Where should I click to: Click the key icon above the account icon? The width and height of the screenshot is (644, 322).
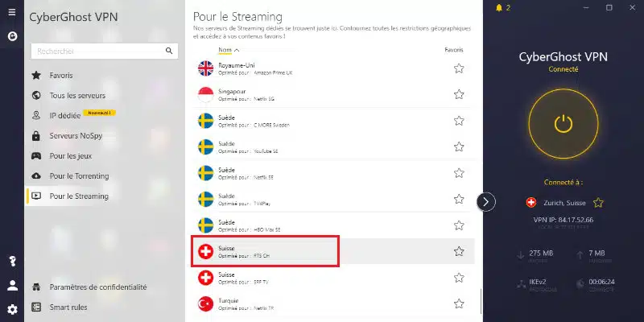(12, 261)
